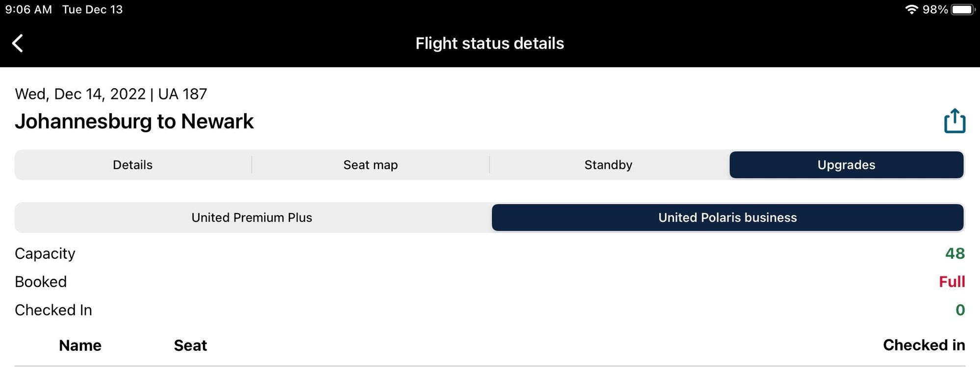
Task: Tap the back arrow icon
Action: (18, 43)
